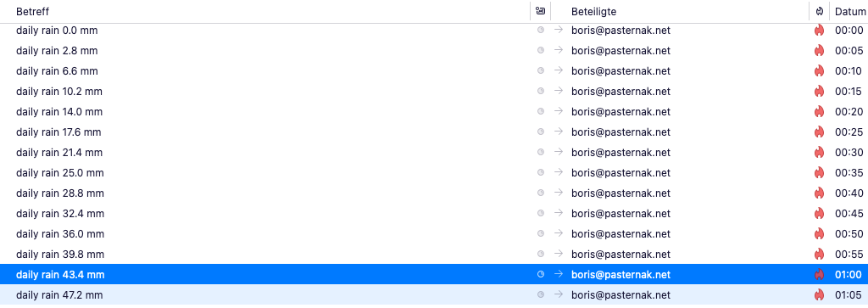Select daily rain 32.4 mm subject
Image resolution: width=868 pixels, height=308 pixels.
(x=60, y=213)
